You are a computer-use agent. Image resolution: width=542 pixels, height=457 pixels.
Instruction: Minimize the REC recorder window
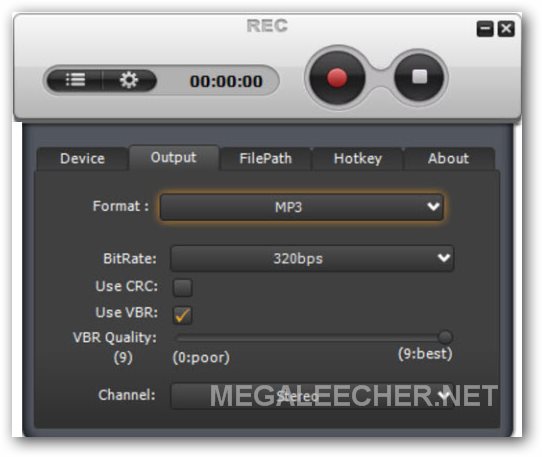[485, 29]
